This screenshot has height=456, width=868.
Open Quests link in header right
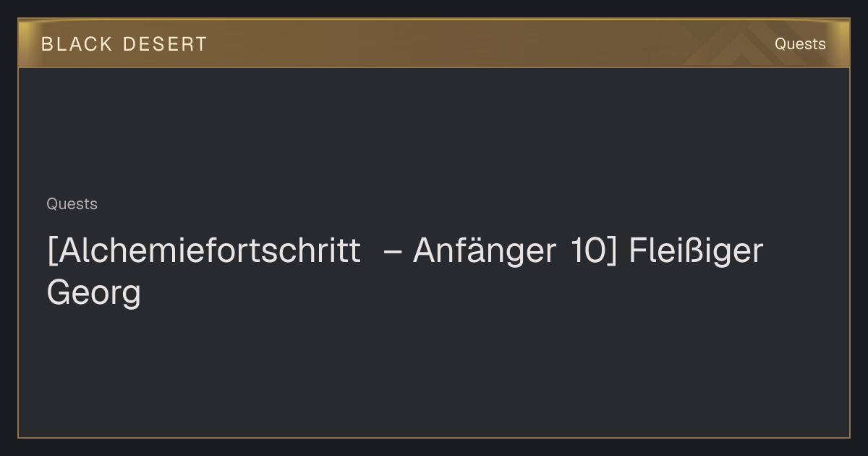point(800,44)
